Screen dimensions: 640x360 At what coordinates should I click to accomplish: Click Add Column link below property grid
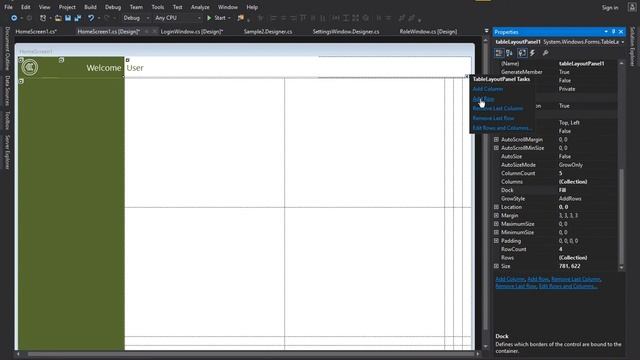(510, 279)
